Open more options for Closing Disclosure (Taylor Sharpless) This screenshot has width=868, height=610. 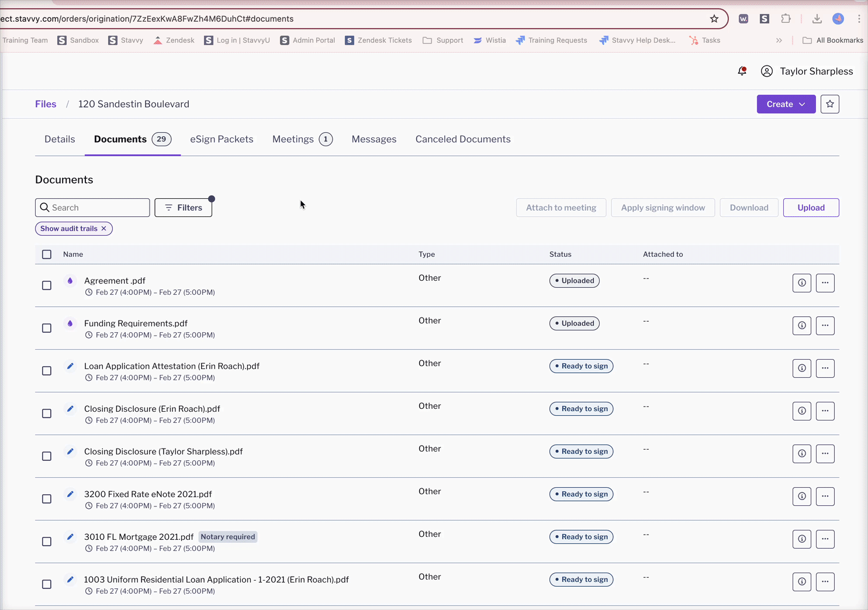[x=825, y=454]
